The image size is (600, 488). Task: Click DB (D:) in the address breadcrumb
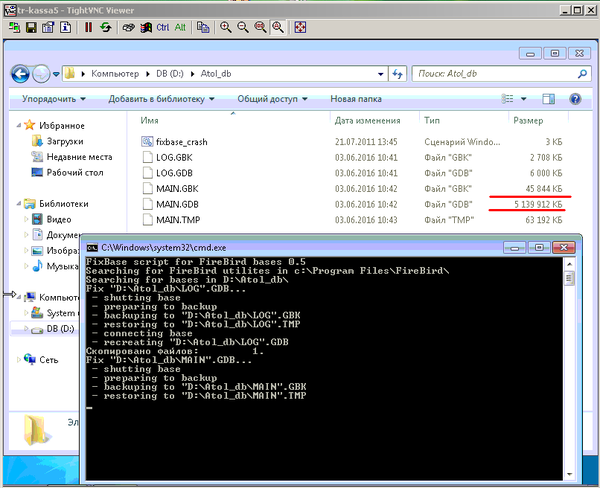point(170,73)
